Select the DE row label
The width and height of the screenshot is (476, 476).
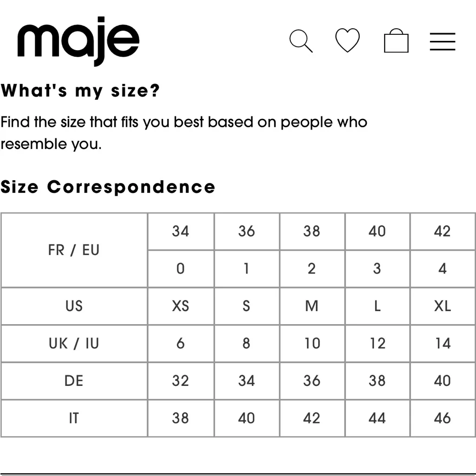click(x=74, y=381)
